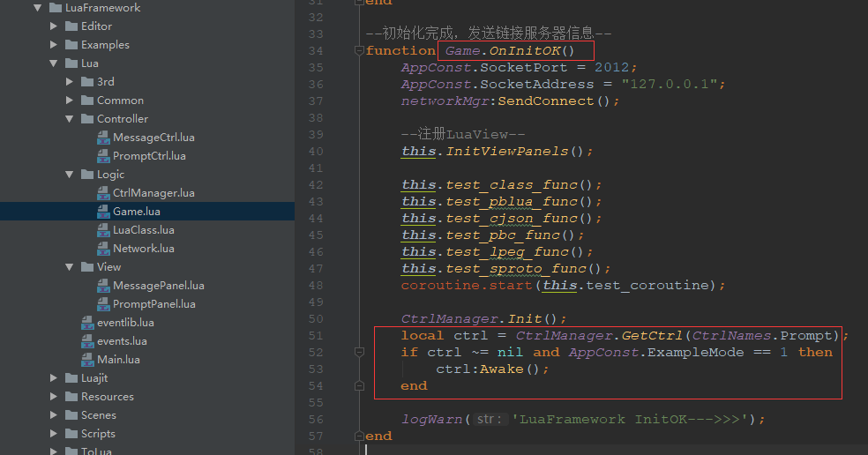Viewport: 868px width, 455px height.
Task: Select MessageCtrl.lua in the project tree
Action: point(153,138)
